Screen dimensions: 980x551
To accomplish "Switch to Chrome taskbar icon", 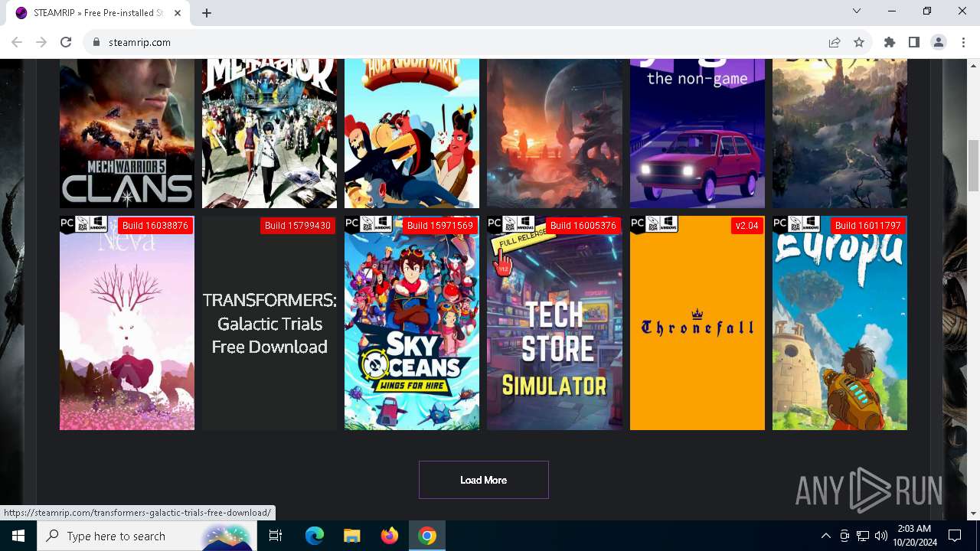I will click(x=427, y=536).
